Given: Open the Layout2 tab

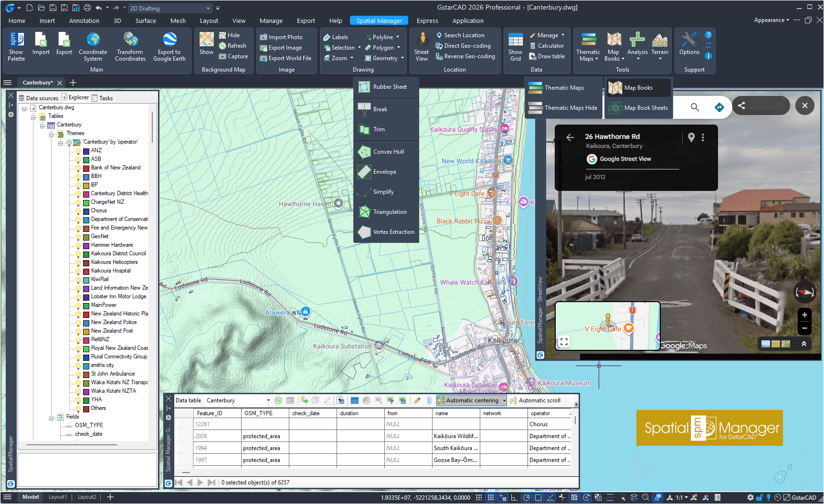Looking at the screenshot, I should click(x=87, y=497).
